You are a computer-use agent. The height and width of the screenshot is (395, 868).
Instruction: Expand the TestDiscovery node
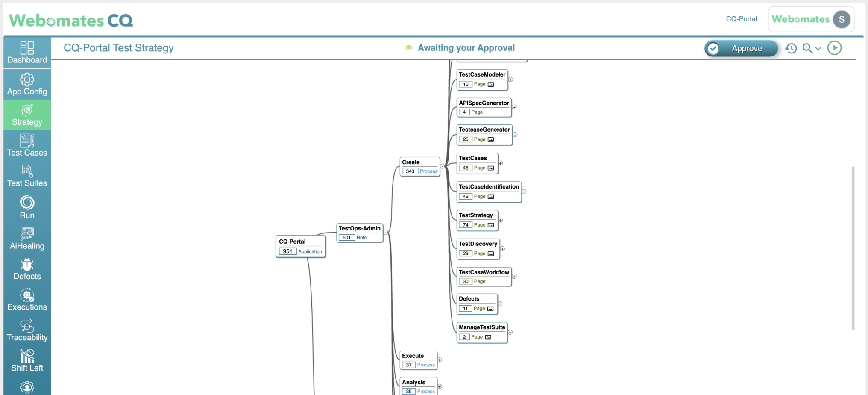(503, 249)
